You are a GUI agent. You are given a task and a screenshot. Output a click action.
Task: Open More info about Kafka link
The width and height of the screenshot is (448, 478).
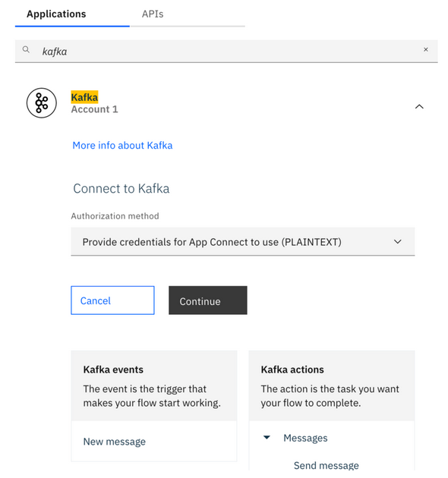(x=122, y=146)
